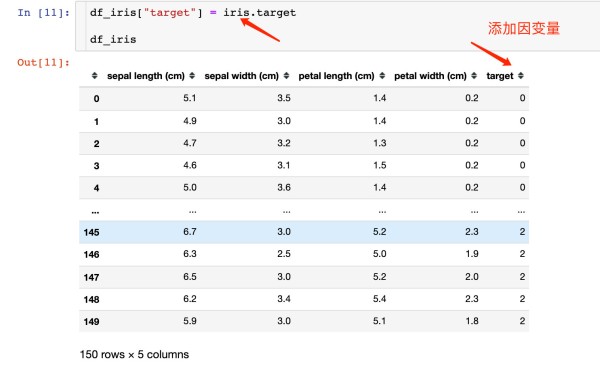Click the sepal length value 5.1 in row 0
The height and width of the screenshot is (374, 600).
click(190, 98)
